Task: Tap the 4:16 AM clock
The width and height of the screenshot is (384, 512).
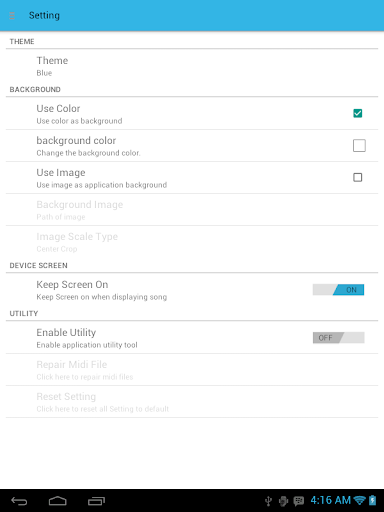Action: pyautogui.click(x=330, y=500)
